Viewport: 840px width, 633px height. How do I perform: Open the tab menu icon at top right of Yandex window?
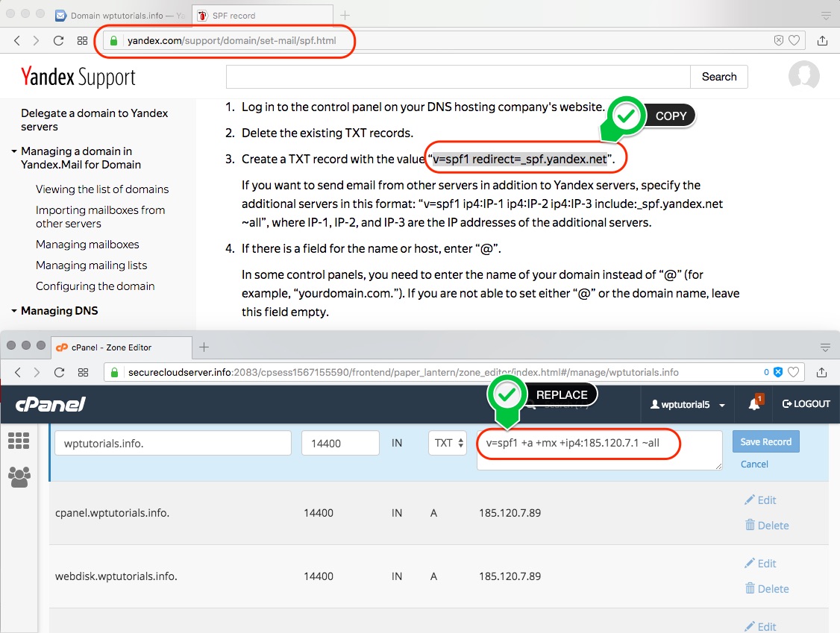(x=826, y=16)
